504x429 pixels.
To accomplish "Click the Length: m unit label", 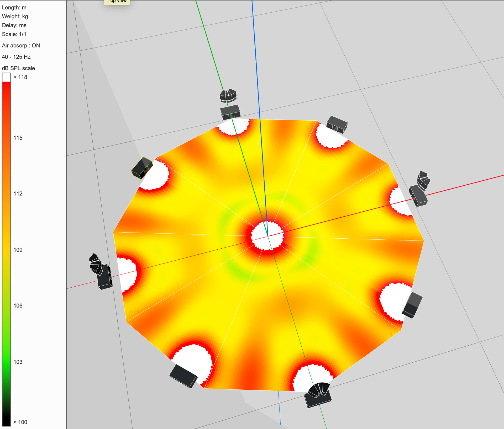I will 14,8.
